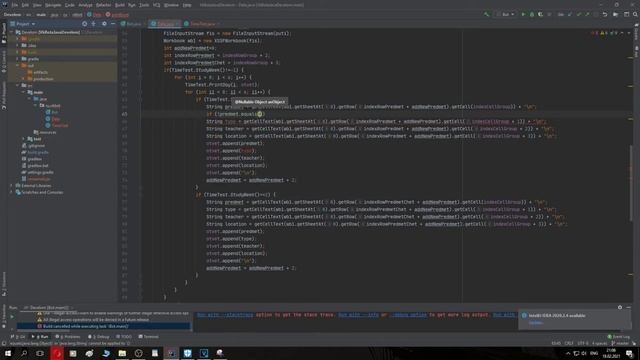Toggle the Event Log button

618,337
